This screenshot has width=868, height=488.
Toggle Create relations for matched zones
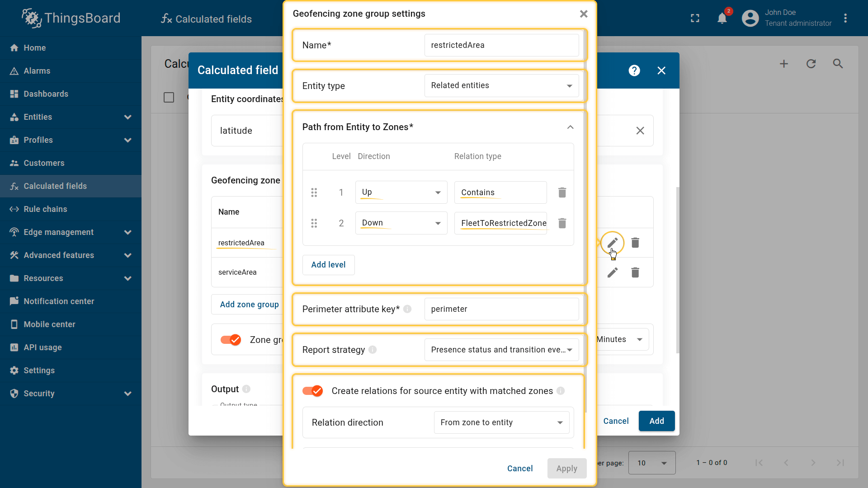click(x=313, y=391)
